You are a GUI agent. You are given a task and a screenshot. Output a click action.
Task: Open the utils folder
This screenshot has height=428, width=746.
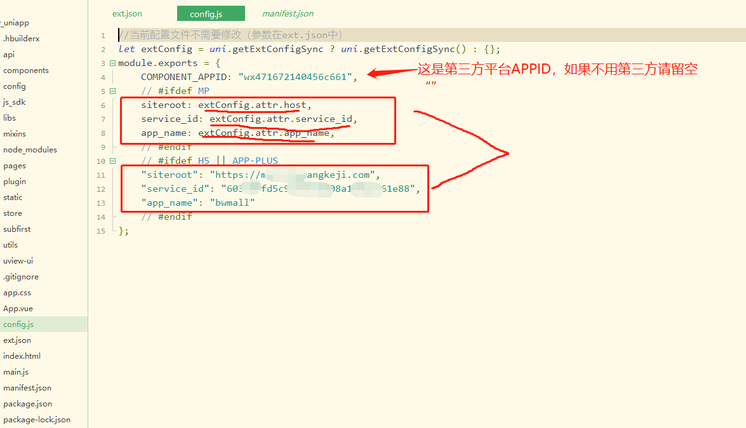tap(10, 245)
